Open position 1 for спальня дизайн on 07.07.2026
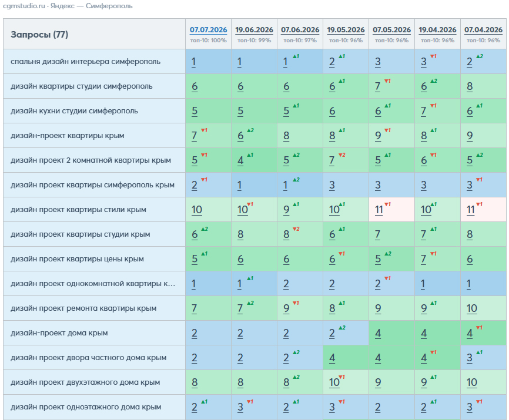This screenshot has width=509, height=420. coord(193,62)
